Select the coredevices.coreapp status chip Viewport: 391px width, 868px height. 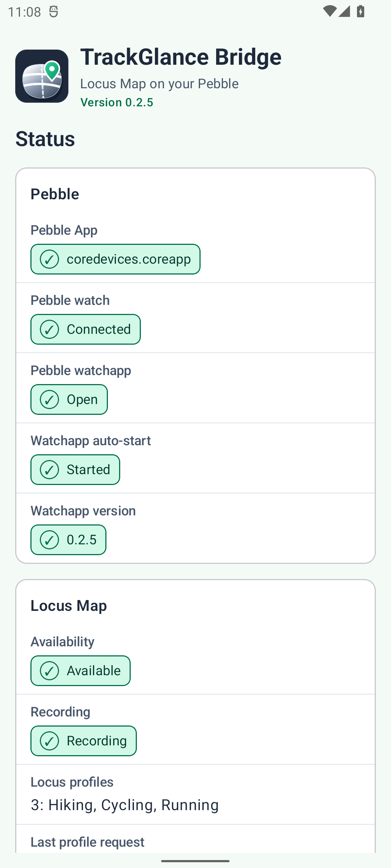tap(115, 259)
